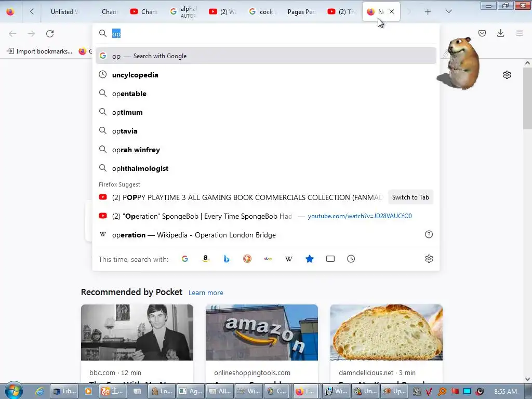Screen dimensions: 532x399
Task: Save page to Pocket icon
Action: [482, 33]
